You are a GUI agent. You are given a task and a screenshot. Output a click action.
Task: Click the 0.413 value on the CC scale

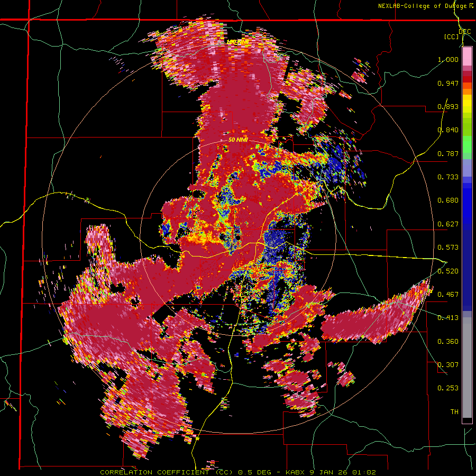(x=448, y=318)
